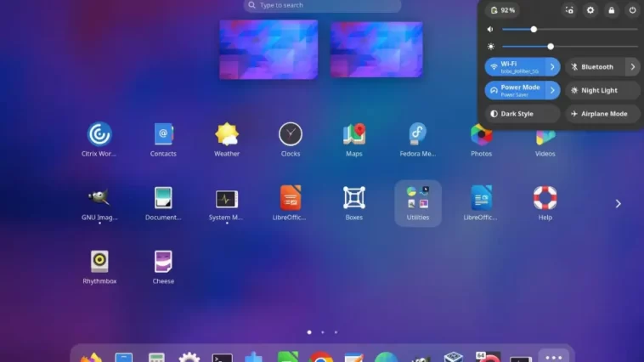Launch the Maps app
Image resolution: width=644 pixels, height=362 pixels.
tap(354, 139)
